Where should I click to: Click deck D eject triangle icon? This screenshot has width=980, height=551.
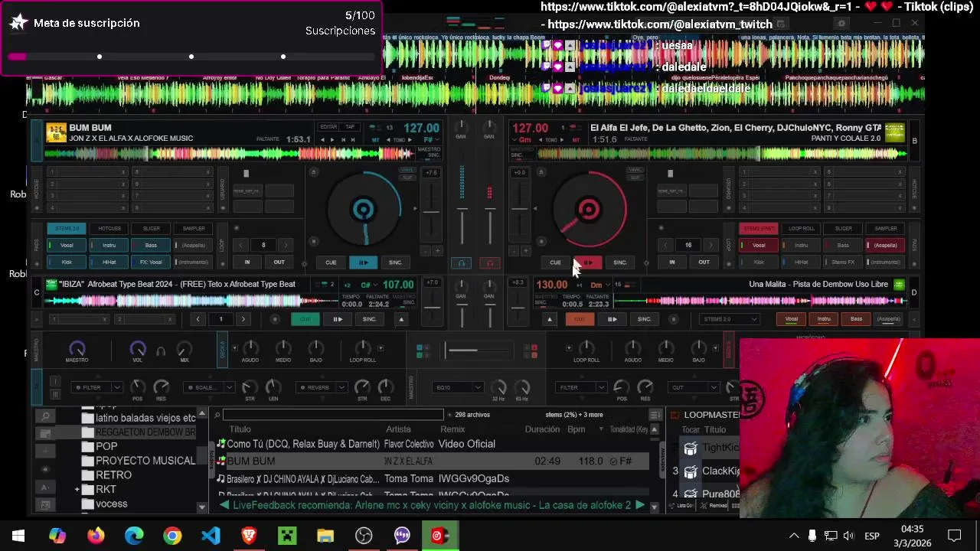pos(549,319)
